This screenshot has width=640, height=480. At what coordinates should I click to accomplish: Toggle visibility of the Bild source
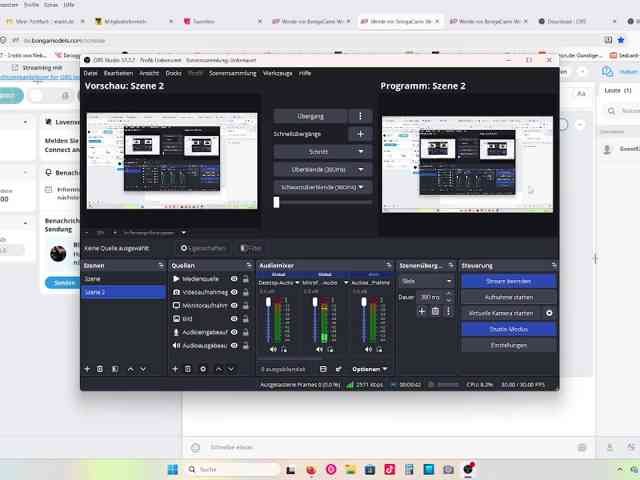coord(234,319)
